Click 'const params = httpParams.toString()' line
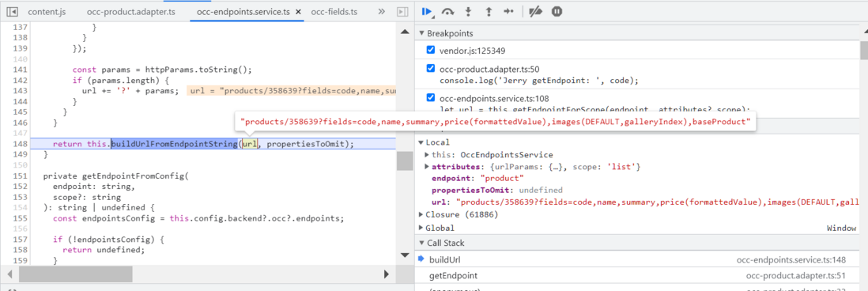This screenshot has width=868, height=291. pyautogui.click(x=162, y=70)
